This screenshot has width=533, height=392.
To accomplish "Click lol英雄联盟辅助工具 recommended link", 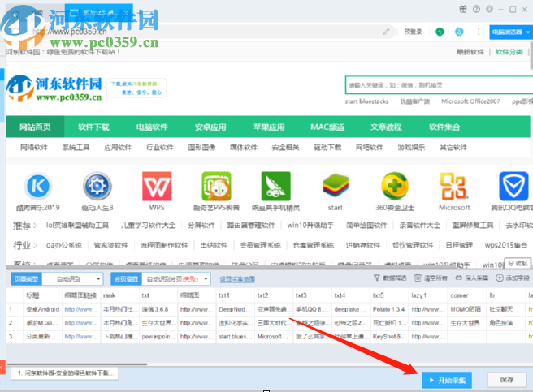I will pos(77,225).
